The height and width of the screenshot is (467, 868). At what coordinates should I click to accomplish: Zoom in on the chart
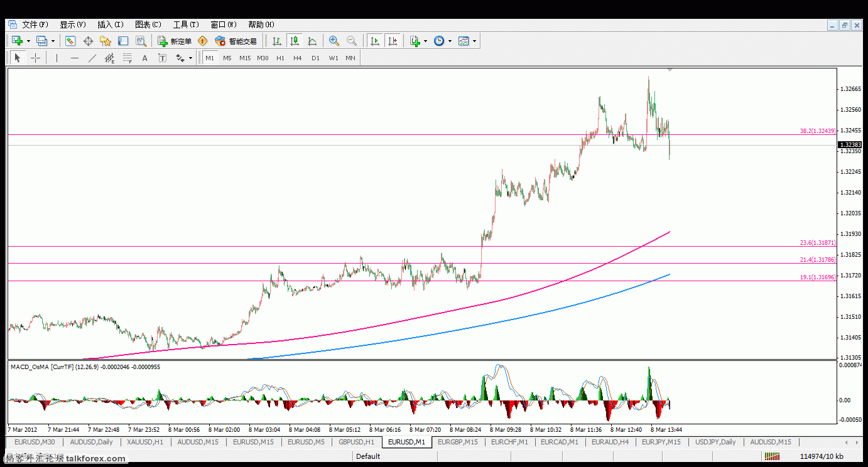click(x=334, y=41)
